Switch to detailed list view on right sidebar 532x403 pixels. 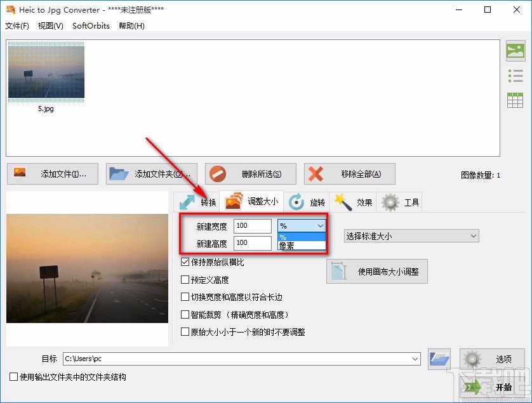click(515, 75)
